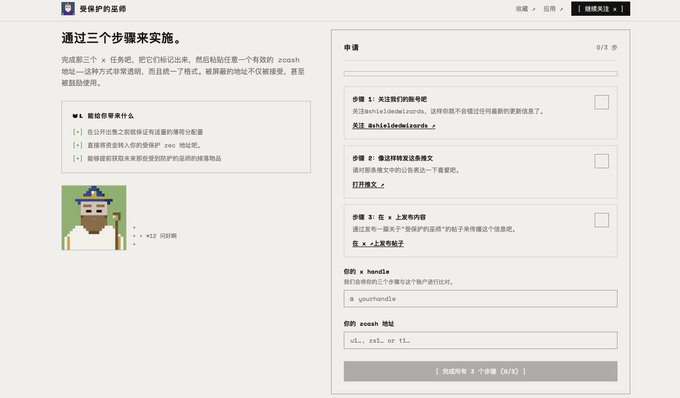Check the 步骤 3 在 x 上发布内容 checkbox
The width and height of the screenshot is (680, 398).
click(601, 220)
